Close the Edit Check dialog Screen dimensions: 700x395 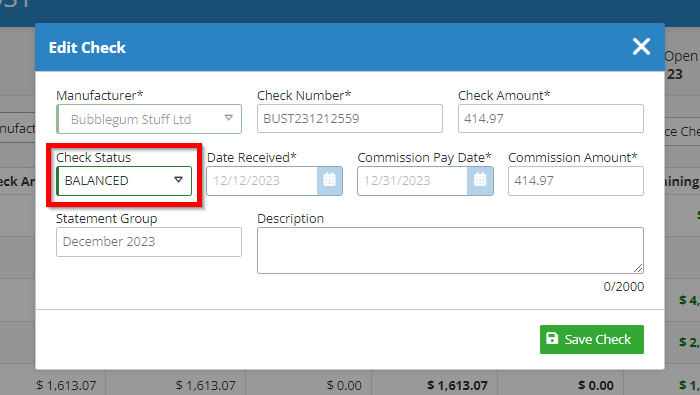point(641,46)
